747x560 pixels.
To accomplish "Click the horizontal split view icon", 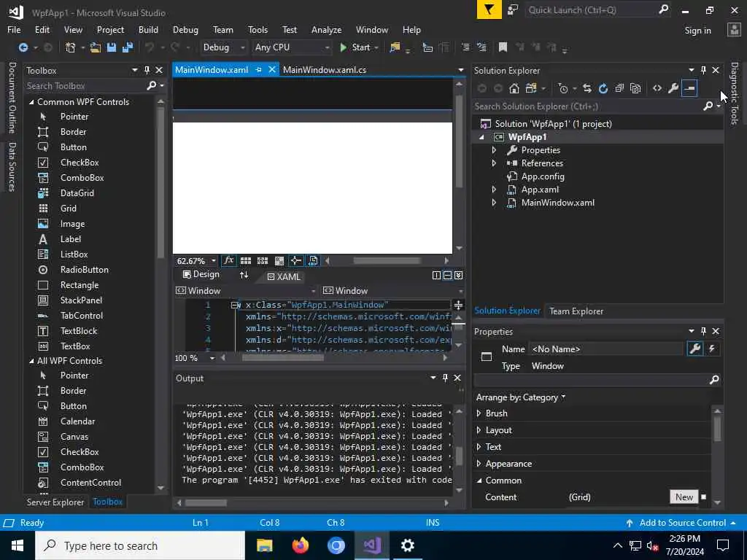I will (447, 275).
